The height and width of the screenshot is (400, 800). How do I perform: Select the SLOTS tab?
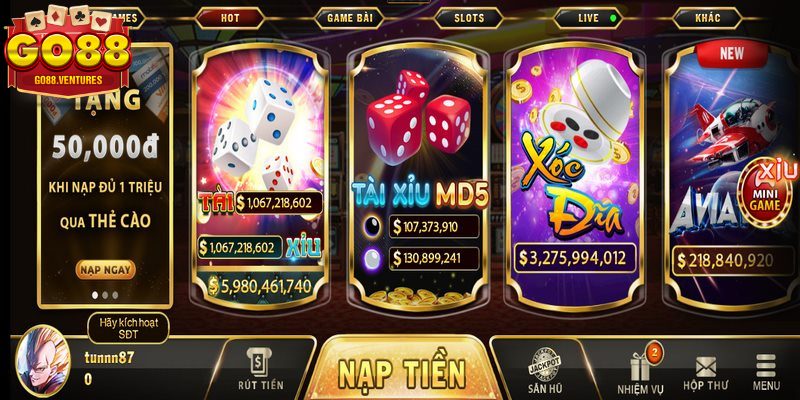tap(469, 18)
